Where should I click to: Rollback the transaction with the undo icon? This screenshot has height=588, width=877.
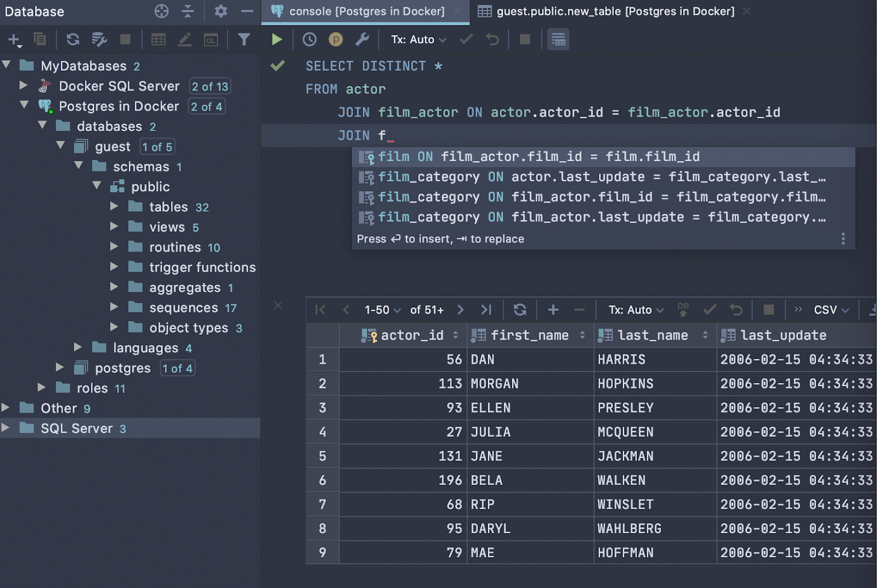[736, 310]
